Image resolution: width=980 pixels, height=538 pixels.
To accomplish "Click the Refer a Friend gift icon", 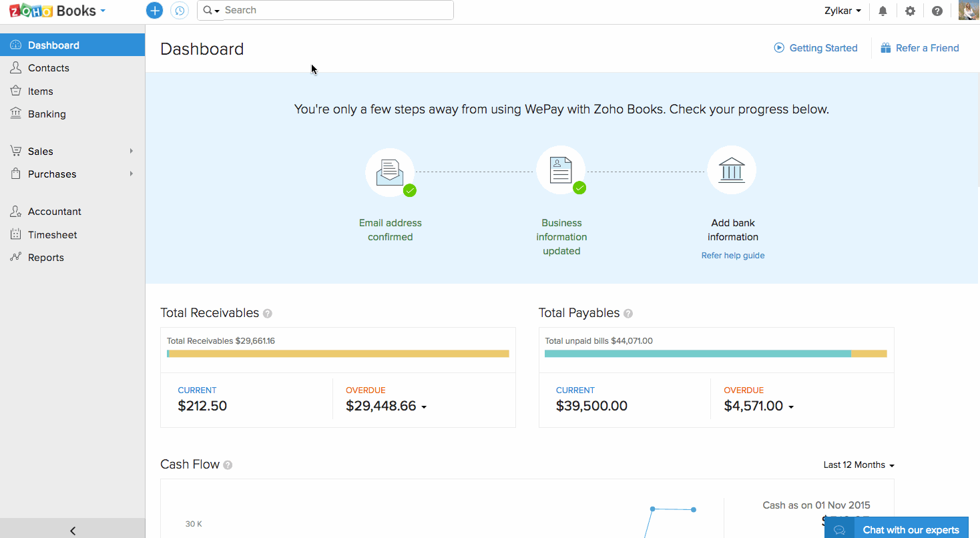I will point(886,48).
